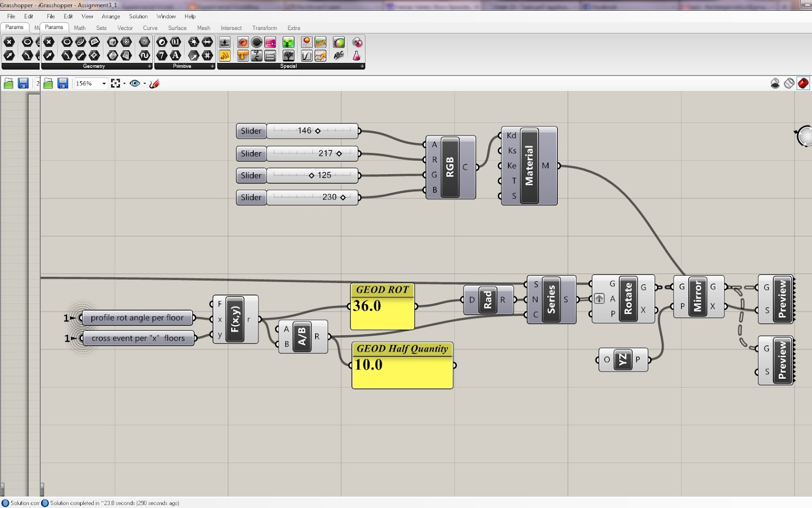Select the Number 0.1 primitive icon
Viewport: 812px width, 508px height.
(176, 42)
